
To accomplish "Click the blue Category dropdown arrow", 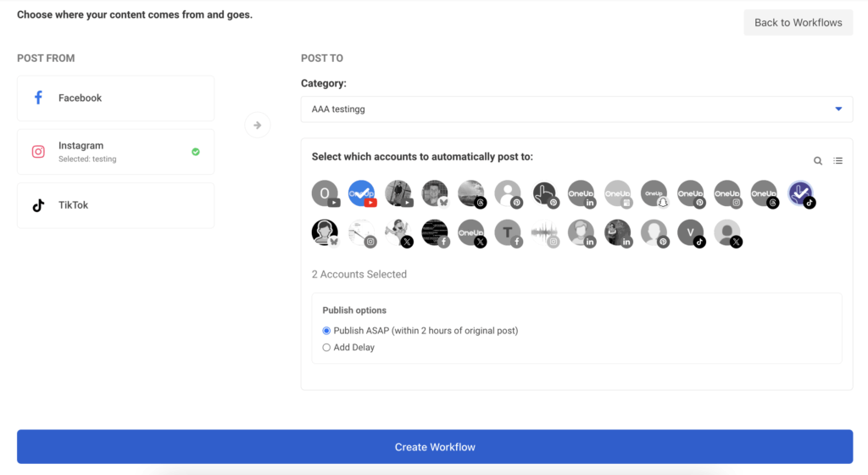I will pos(838,109).
